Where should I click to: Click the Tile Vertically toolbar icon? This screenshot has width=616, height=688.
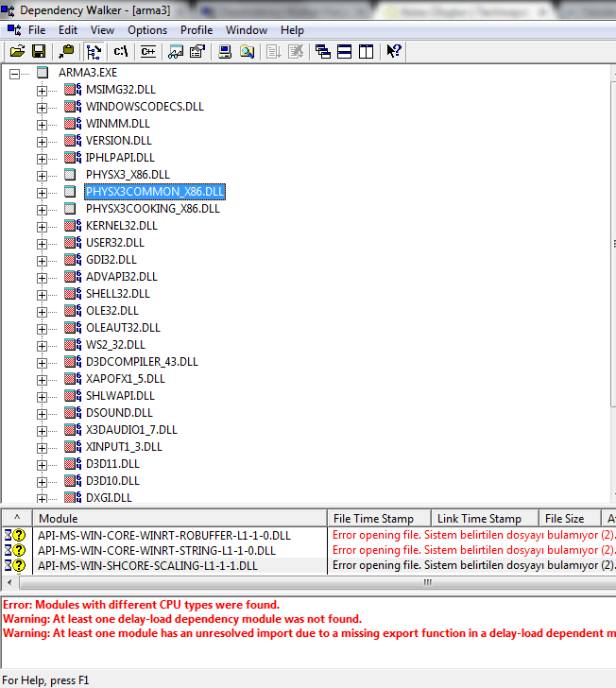366,51
